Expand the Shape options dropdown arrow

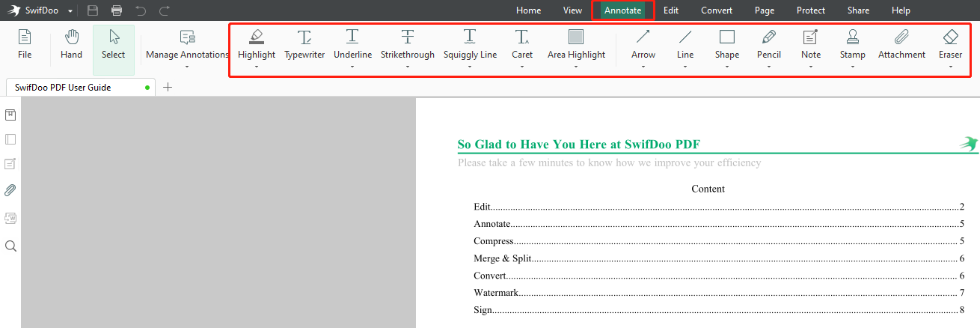(727, 67)
